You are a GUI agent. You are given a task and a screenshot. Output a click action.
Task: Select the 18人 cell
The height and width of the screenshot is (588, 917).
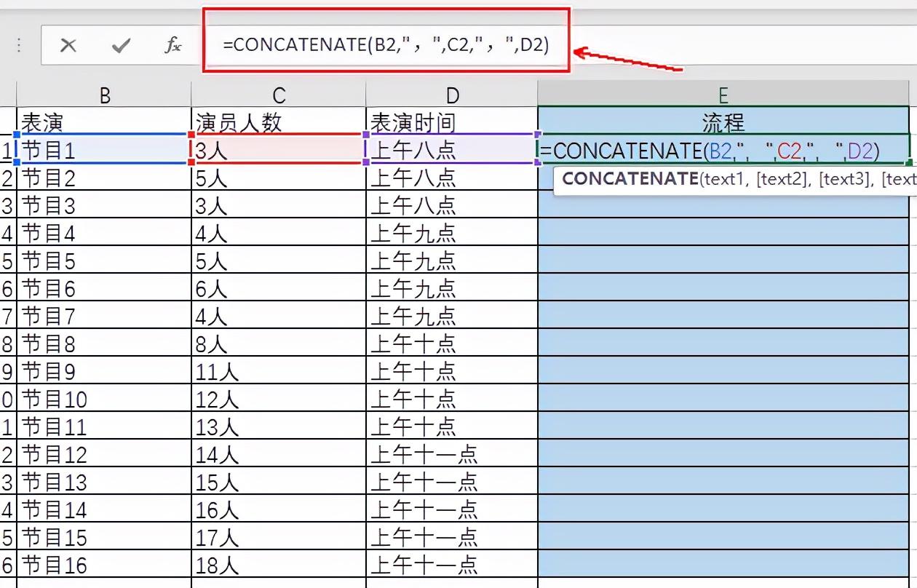tap(279, 565)
